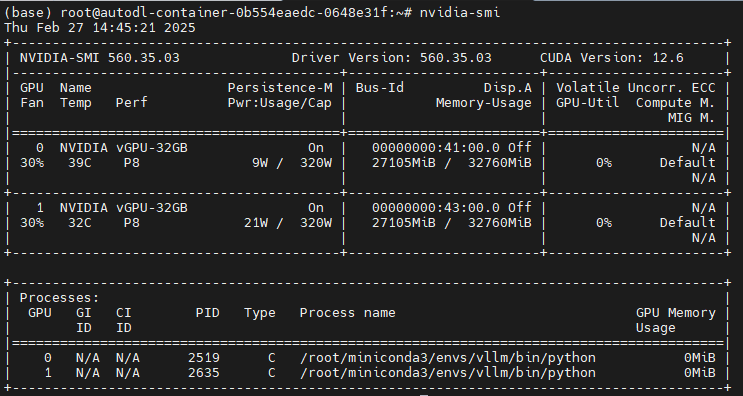Click the Process name column header
The width and height of the screenshot is (743, 396).
[x=347, y=313]
